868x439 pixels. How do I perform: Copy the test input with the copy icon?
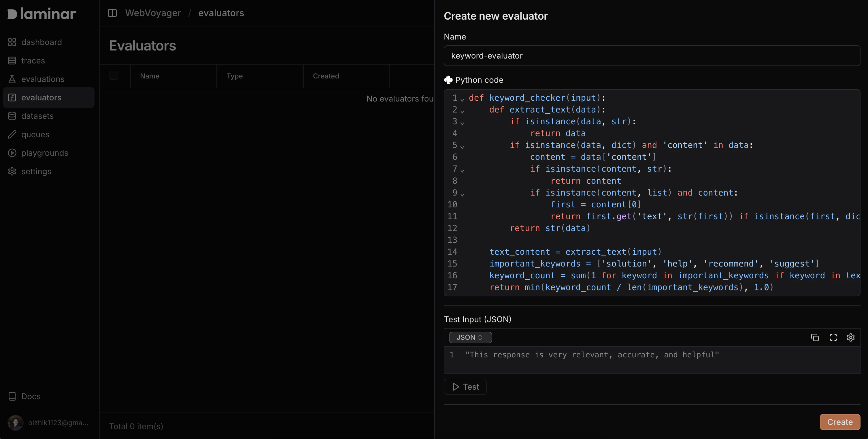click(815, 337)
